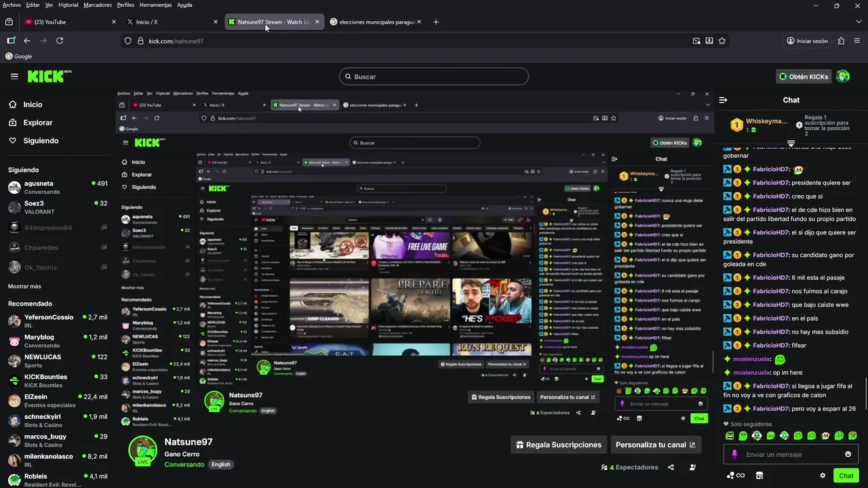Open tracking protection shield in address bar
Image resolution: width=868 pixels, height=488 pixels.
[127, 41]
